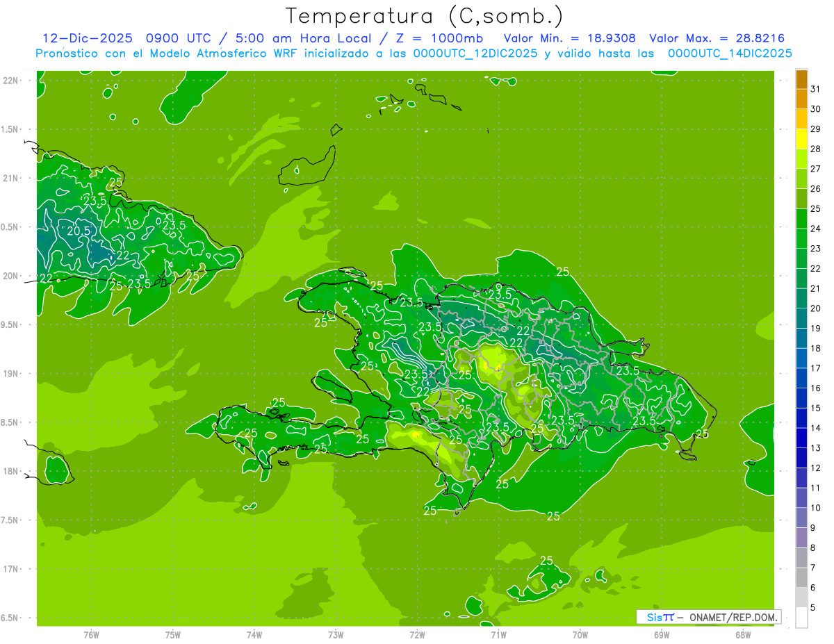Click the '74W' longitude axis label
The image size is (834, 644).
[x=254, y=635]
